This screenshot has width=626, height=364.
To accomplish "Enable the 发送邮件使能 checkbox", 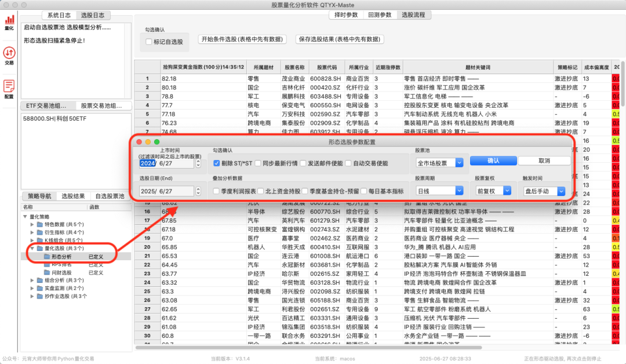I will (x=303, y=163).
